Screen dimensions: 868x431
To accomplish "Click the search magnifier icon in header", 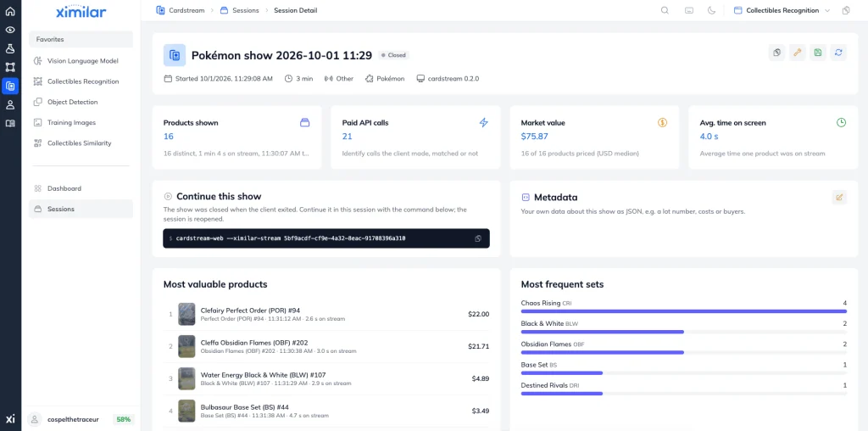I will pos(665,10).
